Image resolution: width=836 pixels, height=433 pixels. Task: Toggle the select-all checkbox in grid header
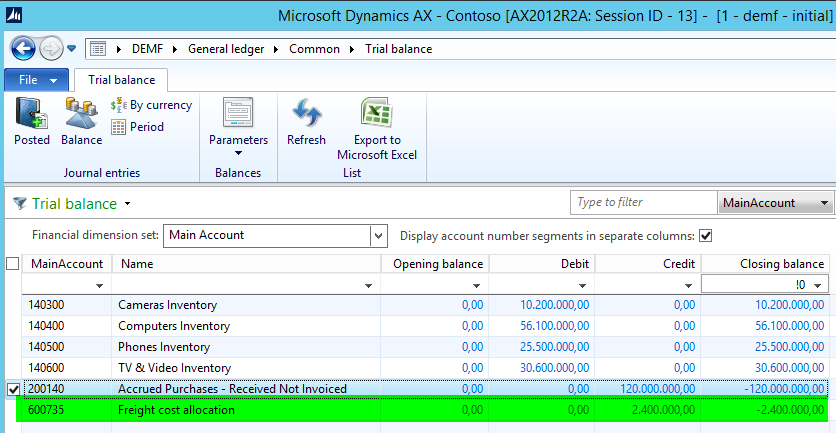coord(12,264)
